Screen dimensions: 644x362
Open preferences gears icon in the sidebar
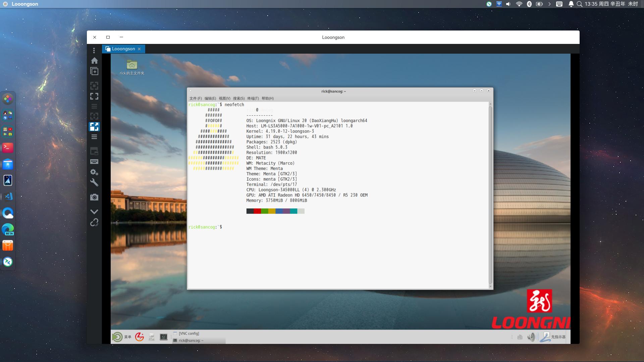pos(94,172)
